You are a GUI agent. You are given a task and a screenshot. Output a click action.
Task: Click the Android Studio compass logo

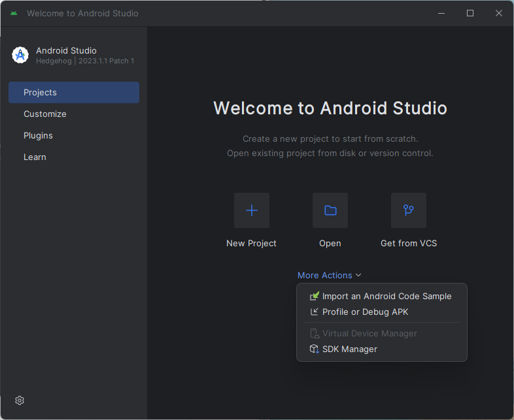tap(20, 55)
